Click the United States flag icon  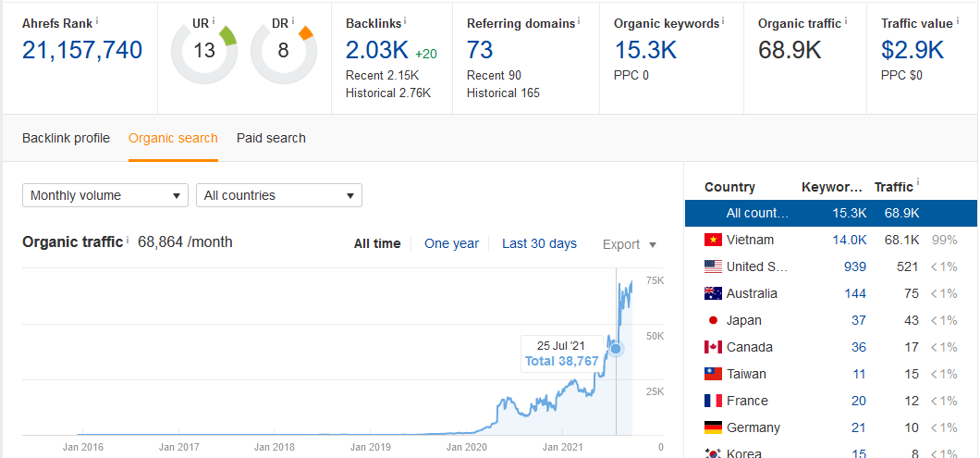click(x=713, y=266)
